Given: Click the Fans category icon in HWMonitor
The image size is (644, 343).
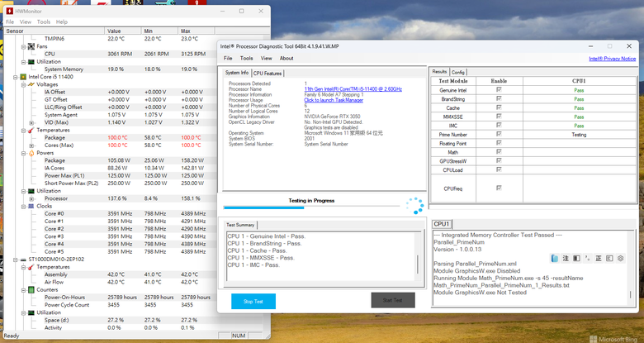Looking at the screenshot, I should pyautogui.click(x=31, y=46).
